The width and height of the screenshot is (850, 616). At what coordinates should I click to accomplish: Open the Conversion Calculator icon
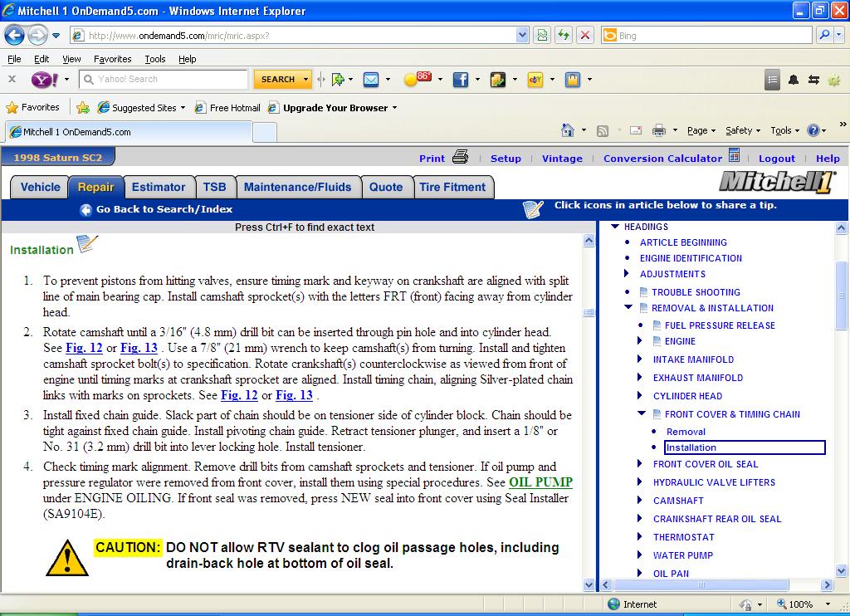734,156
